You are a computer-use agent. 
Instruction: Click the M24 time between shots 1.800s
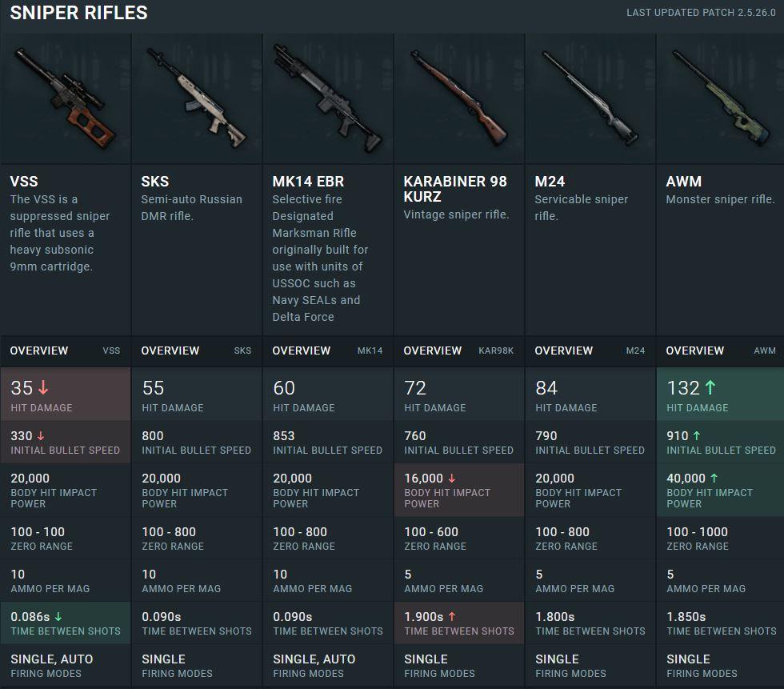555,616
